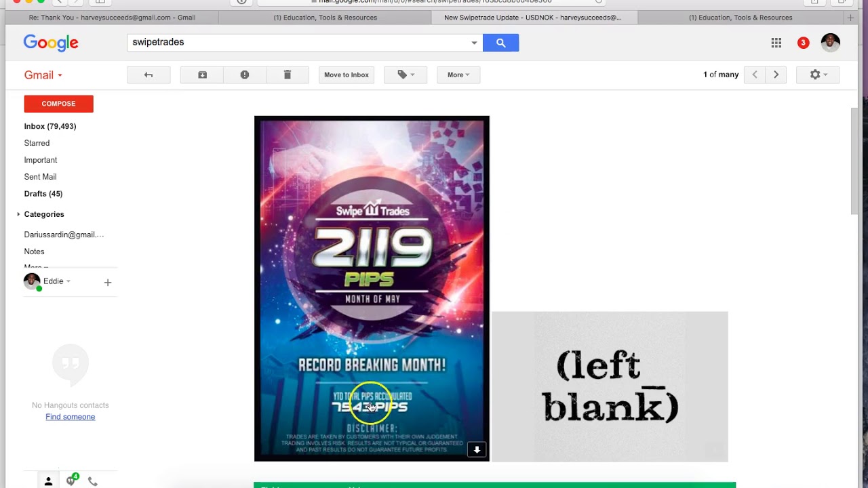
Task: Click the blue search button
Action: click(500, 43)
